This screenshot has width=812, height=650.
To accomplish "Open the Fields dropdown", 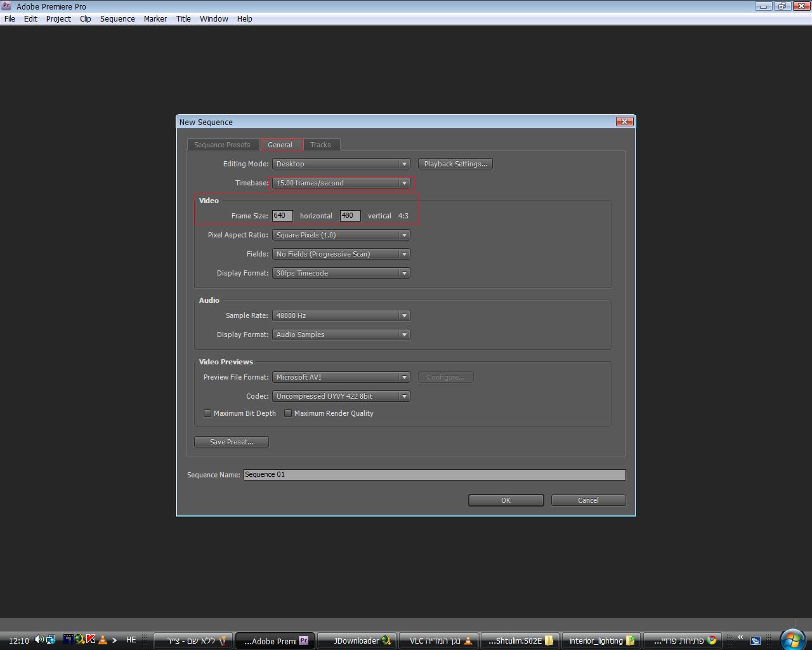I will pyautogui.click(x=341, y=254).
